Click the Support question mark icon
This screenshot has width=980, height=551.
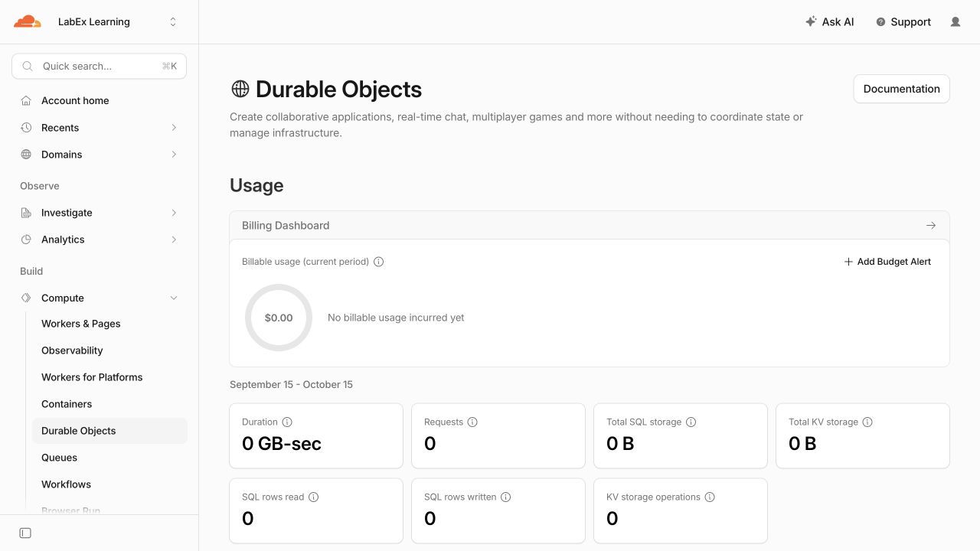880,22
